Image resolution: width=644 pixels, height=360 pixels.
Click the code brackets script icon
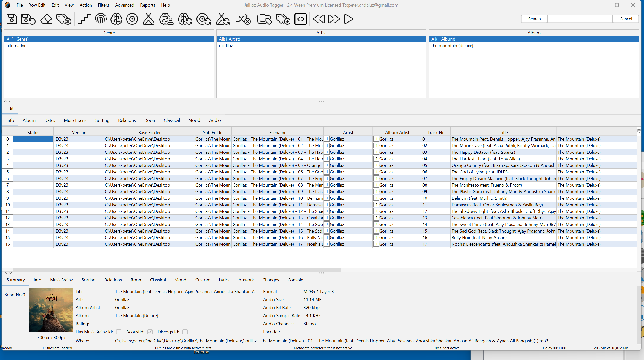[300, 19]
